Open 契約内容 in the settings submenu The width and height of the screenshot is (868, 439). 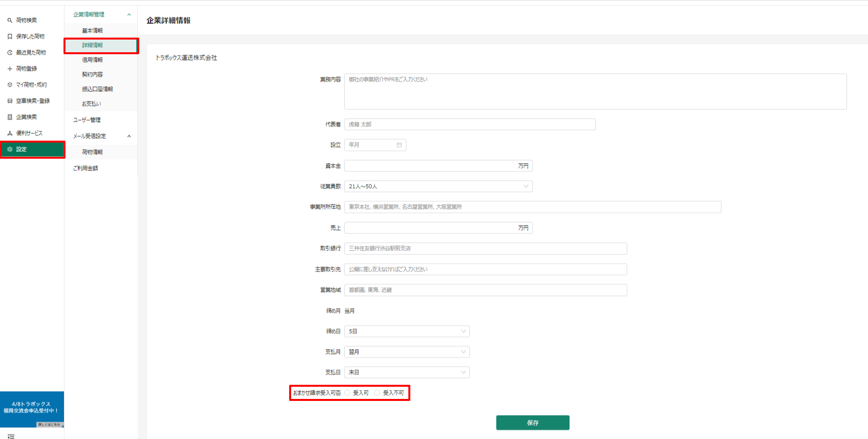click(x=92, y=75)
